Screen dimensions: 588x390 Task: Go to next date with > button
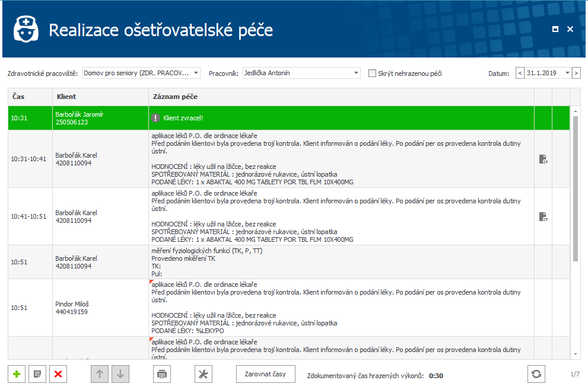(576, 73)
